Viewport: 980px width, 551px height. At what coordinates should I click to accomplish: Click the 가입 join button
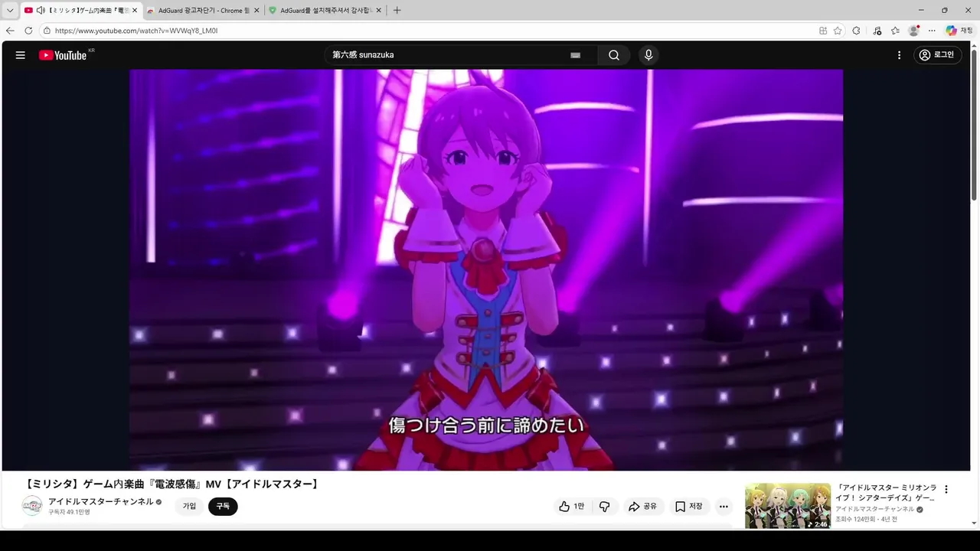click(189, 507)
